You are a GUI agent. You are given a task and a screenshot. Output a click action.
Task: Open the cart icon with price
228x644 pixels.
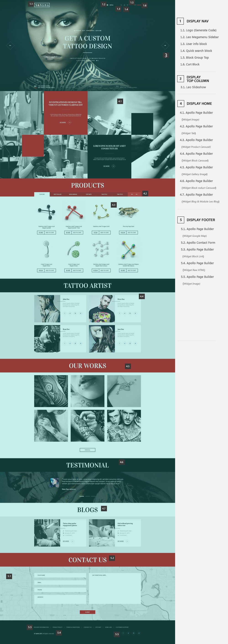138,5
